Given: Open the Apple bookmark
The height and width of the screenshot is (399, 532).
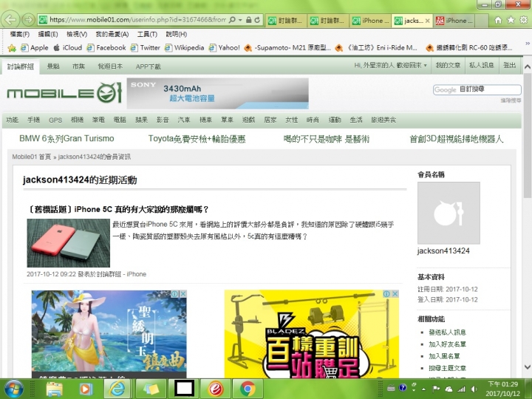Looking at the screenshot, I should (x=35, y=48).
